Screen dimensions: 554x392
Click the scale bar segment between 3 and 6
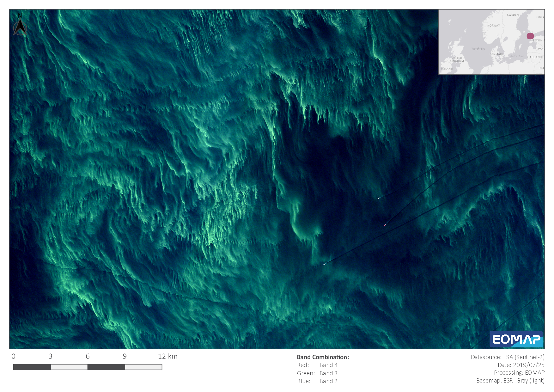[x=69, y=367]
